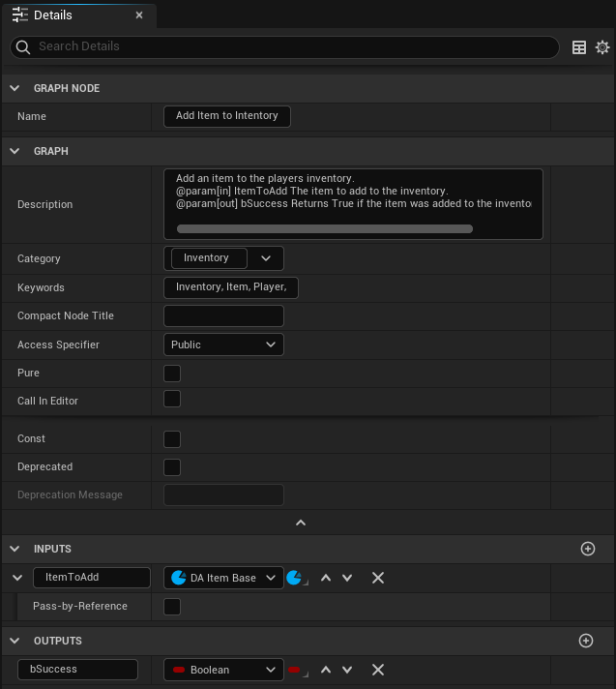
Task: Enable the Pure checkbox
Action: (x=172, y=374)
